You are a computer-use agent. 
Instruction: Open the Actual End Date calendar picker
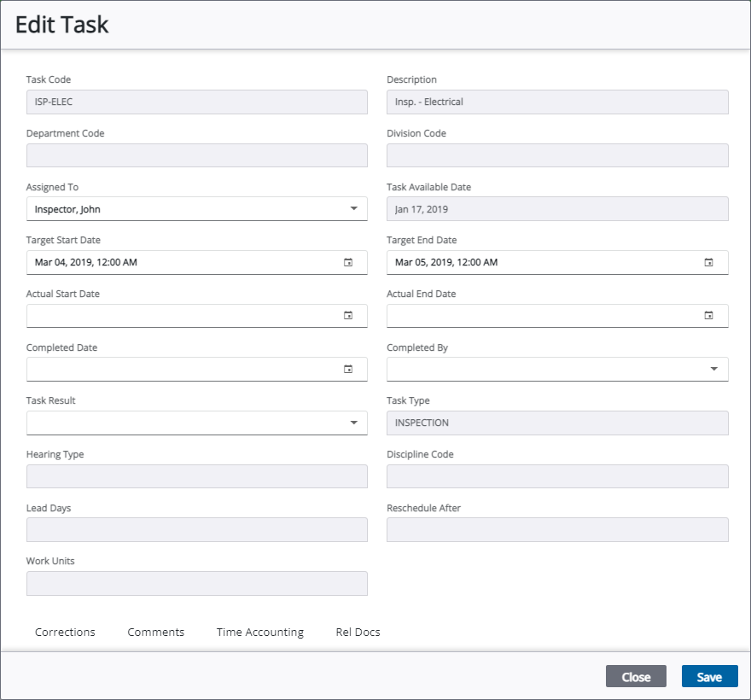pyautogui.click(x=708, y=316)
